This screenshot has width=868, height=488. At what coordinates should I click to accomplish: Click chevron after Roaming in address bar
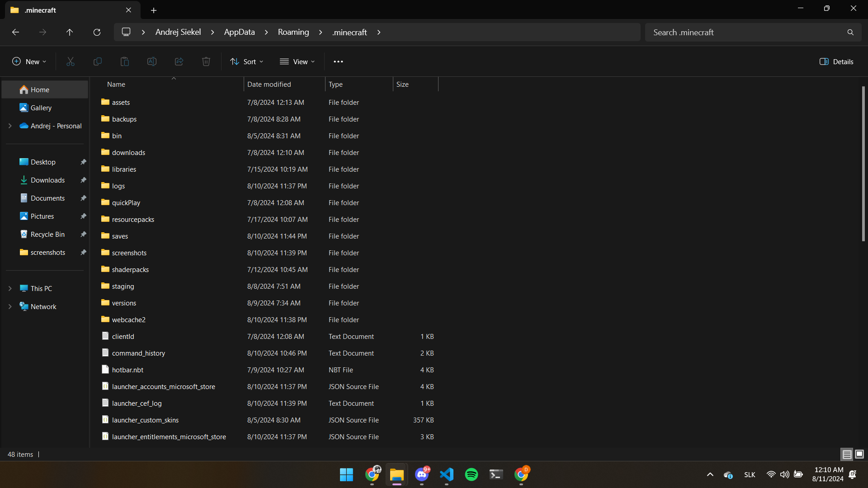[x=321, y=32]
